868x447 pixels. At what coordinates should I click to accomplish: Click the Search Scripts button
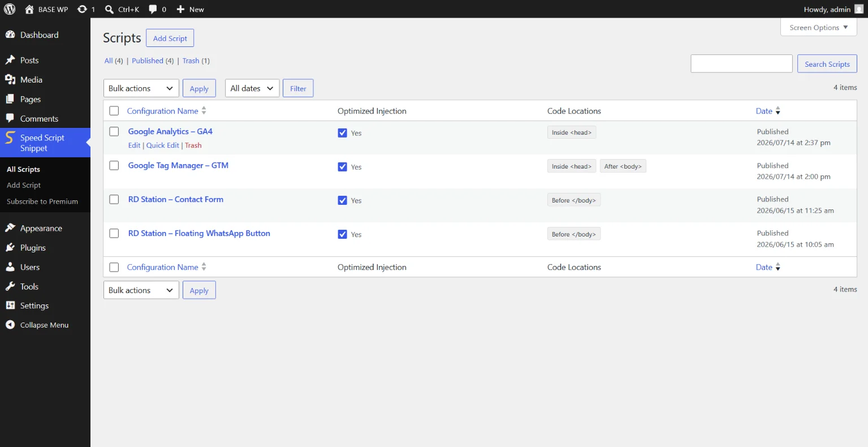point(827,64)
